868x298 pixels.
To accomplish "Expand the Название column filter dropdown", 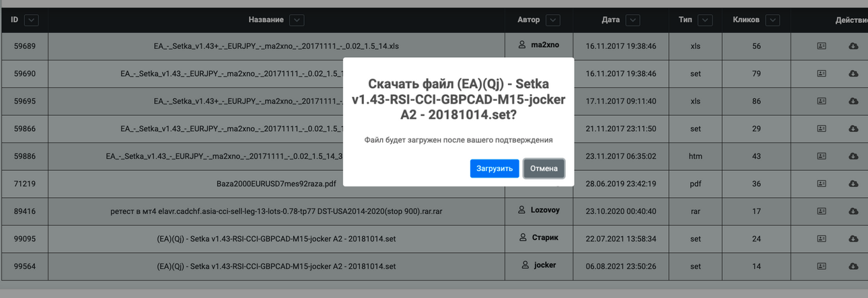I will pyautogui.click(x=297, y=20).
